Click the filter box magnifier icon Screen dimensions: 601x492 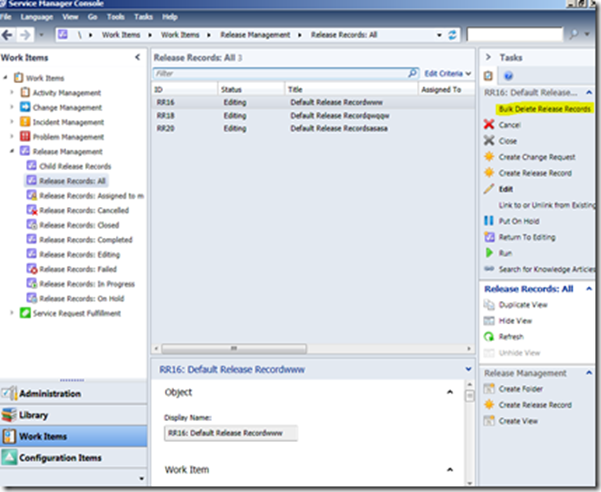click(x=412, y=73)
